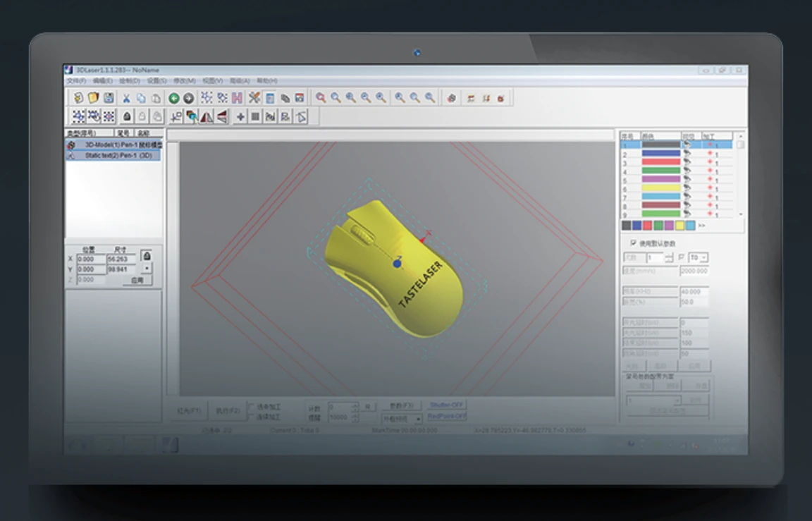Click the parameters (F3) button

point(402,405)
